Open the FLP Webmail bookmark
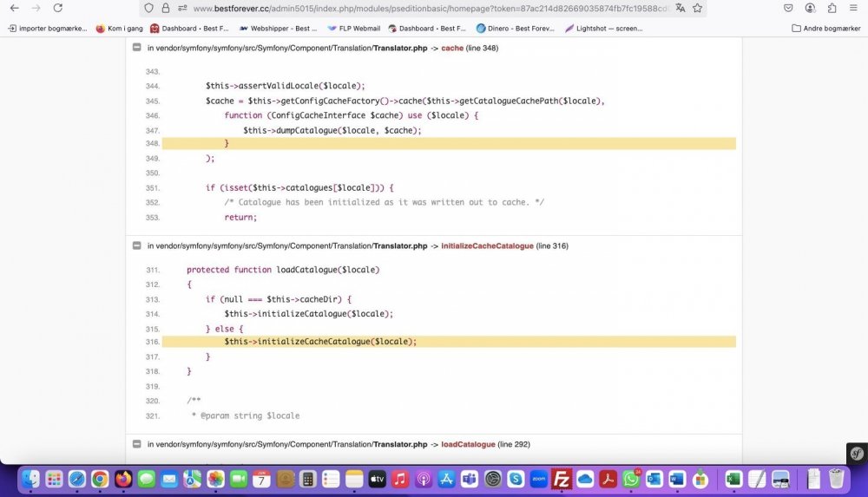Image resolution: width=868 pixels, height=497 pixels. point(354,29)
